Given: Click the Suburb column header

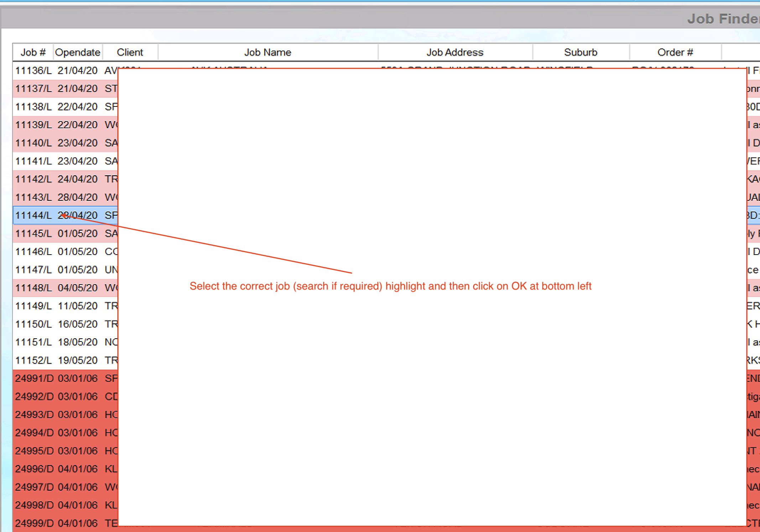Looking at the screenshot, I should pos(581,52).
